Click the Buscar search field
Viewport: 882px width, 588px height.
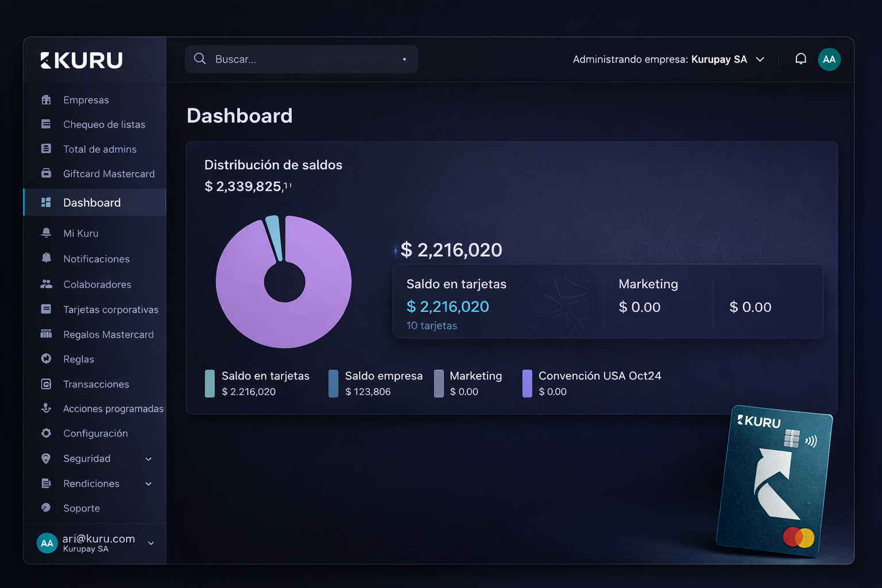pos(301,59)
